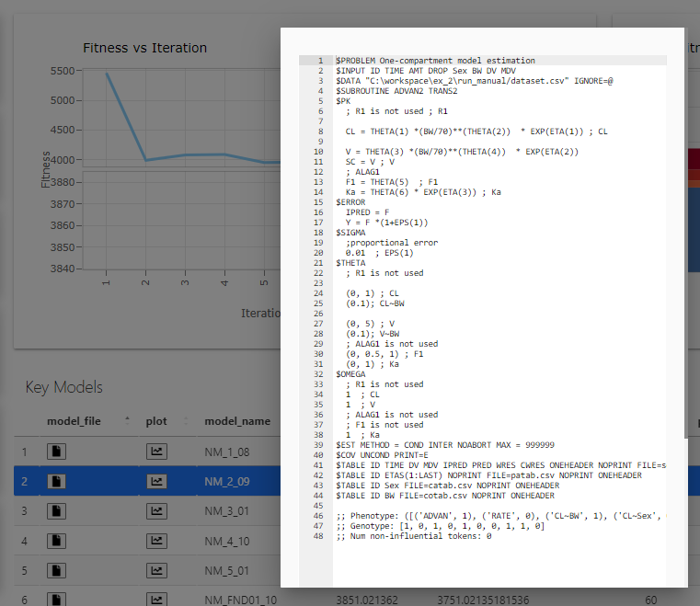The height and width of the screenshot is (606, 700).
Task: Click the $OMEGA line in code
Action: [350, 374]
